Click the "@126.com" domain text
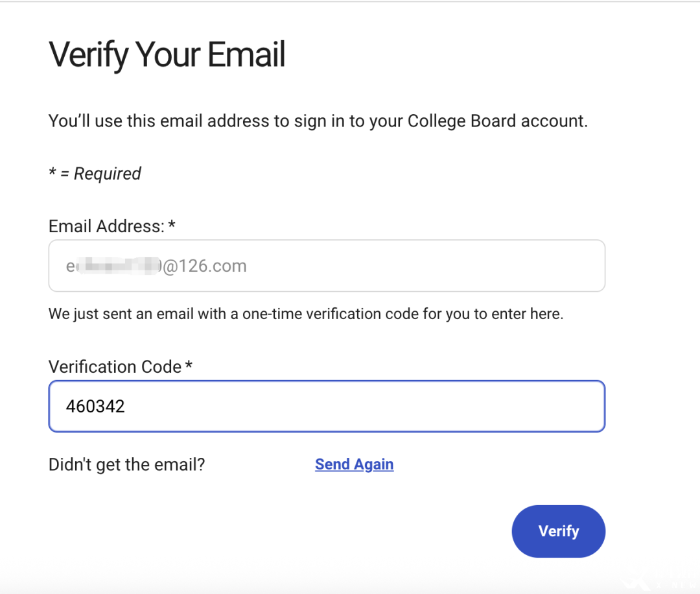 [x=205, y=266]
